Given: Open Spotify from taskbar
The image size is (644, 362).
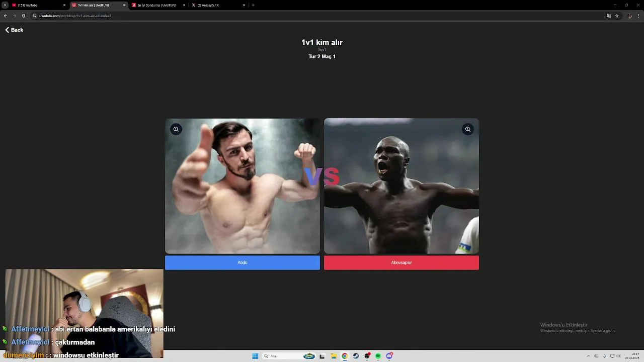Looking at the screenshot, I should coord(378,356).
